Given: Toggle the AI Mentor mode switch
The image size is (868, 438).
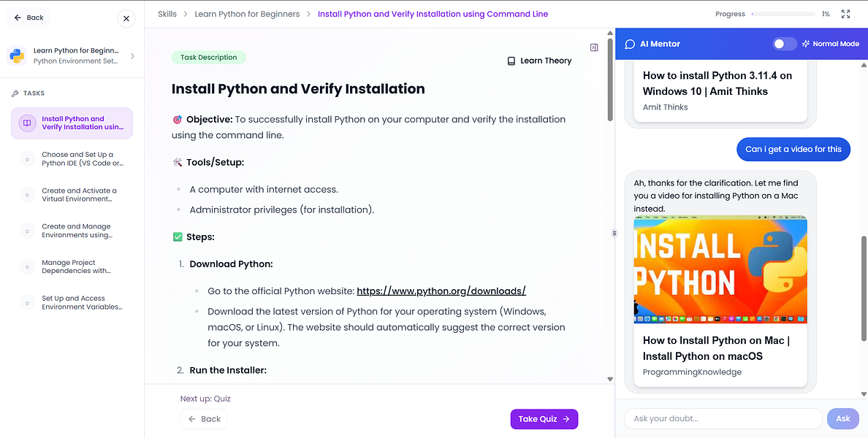Looking at the screenshot, I should [x=784, y=44].
